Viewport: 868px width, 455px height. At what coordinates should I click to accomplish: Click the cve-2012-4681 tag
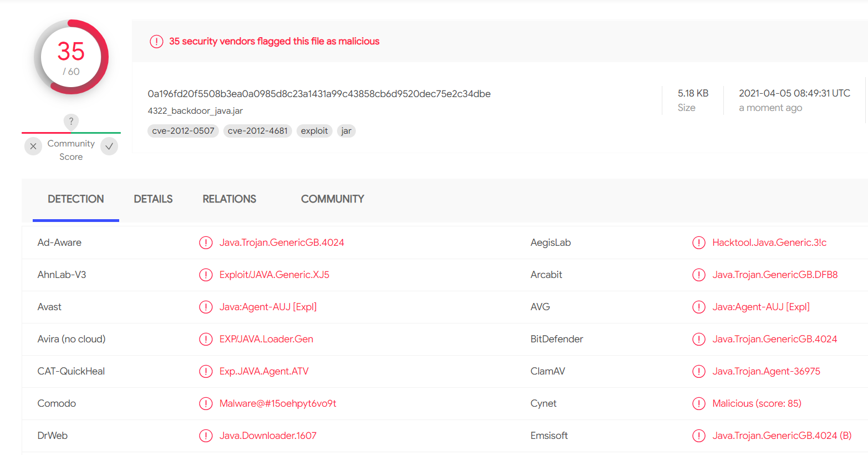click(x=258, y=131)
